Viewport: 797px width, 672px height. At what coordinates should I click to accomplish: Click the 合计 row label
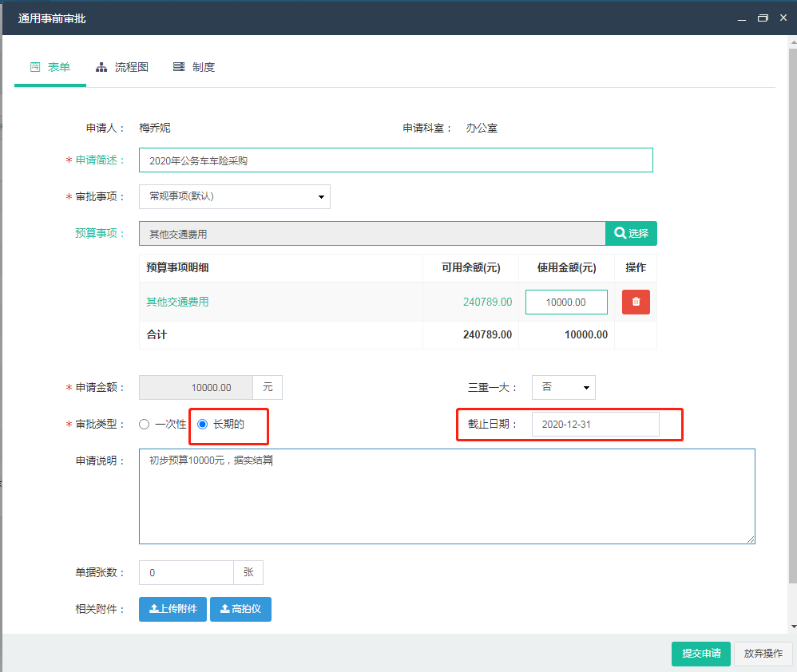[157, 334]
